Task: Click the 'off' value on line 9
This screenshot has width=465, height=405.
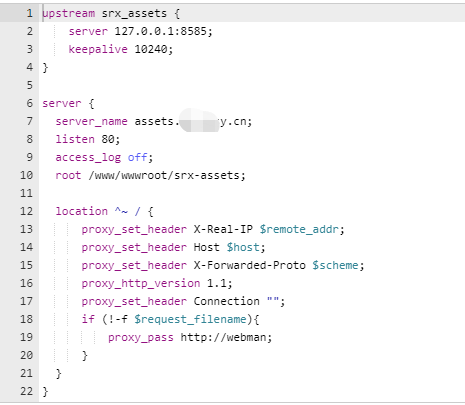Action: pyautogui.click(x=137, y=157)
